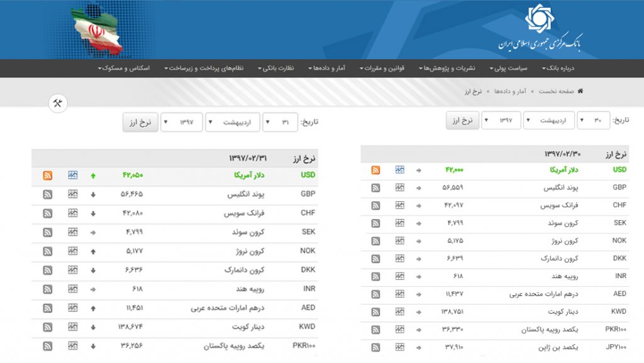Click the Iran flag map image in the header
The image size is (644, 363).
click(x=99, y=30)
